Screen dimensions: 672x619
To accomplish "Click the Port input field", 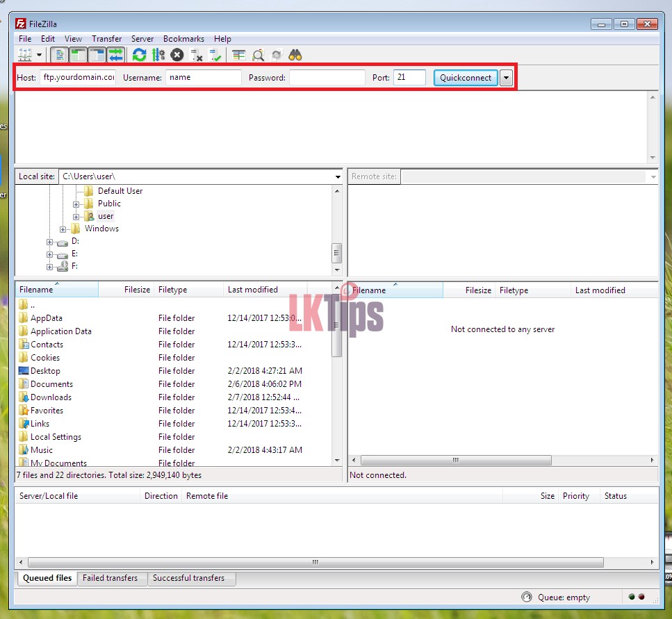I will [410, 77].
